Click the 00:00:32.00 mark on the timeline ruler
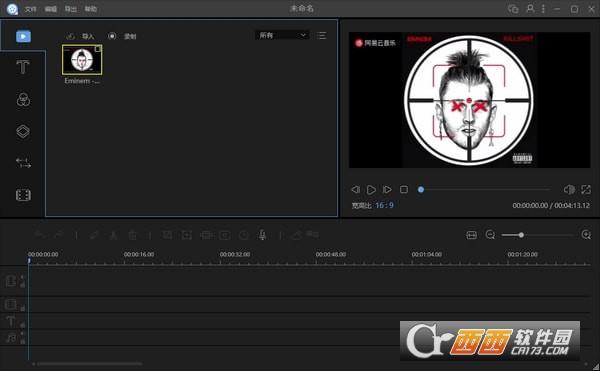Image resolution: width=600 pixels, height=371 pixels. click(235, 254)
